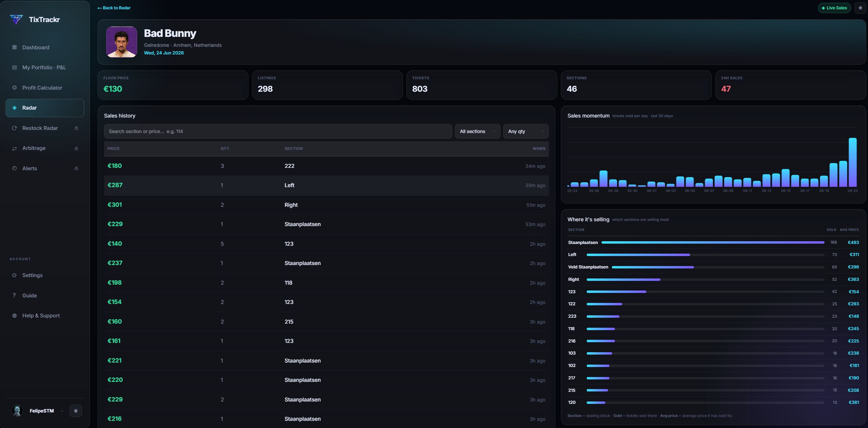Click the QTY column header

click(225, 149)
